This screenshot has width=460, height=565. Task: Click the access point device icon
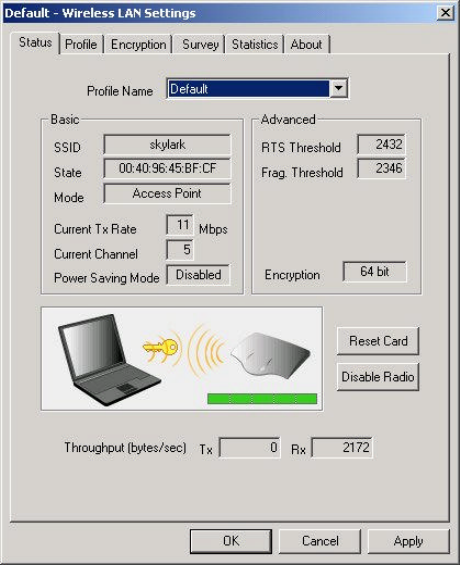270,355
